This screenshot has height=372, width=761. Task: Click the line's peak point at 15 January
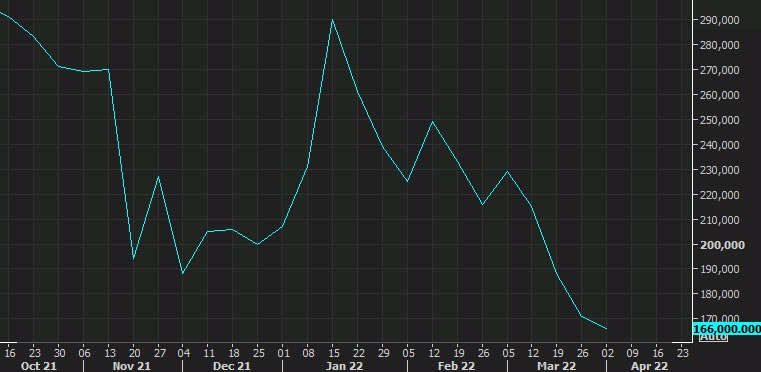tap(332, 19)
